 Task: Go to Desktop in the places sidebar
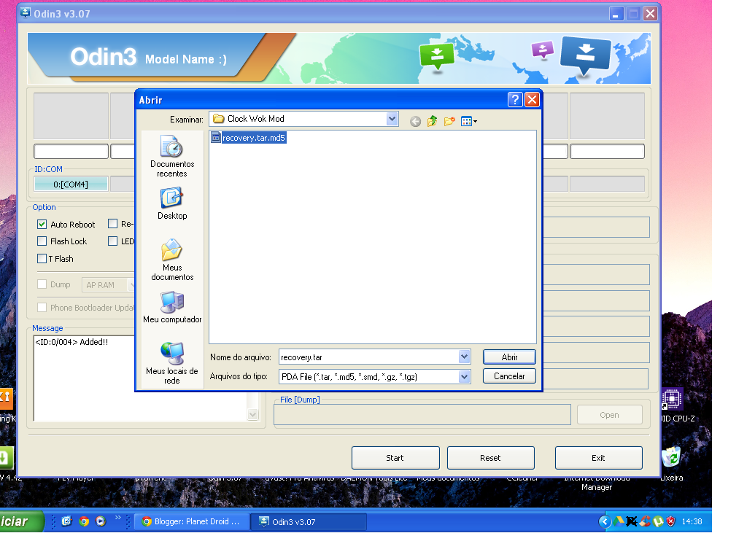(172, 203)
